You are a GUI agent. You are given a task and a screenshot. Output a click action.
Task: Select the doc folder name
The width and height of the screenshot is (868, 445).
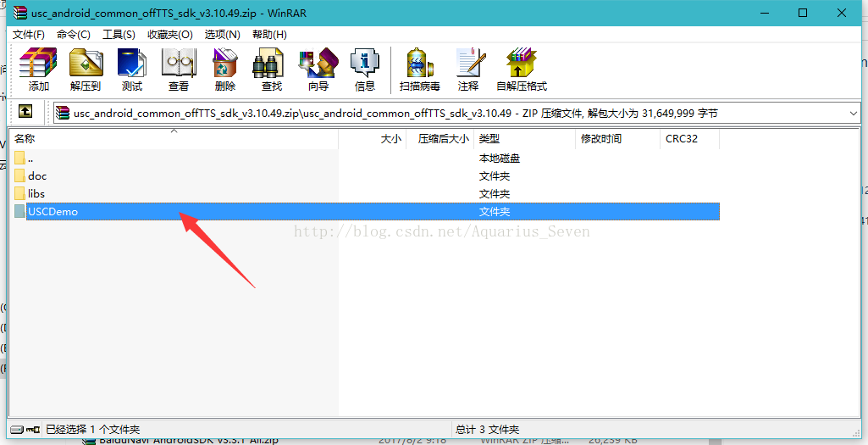pyautogui.click(x=37, y=175)
